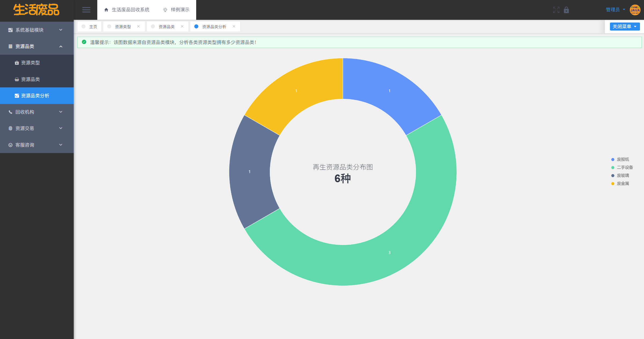The height and width of the screenshot is (339, 644).
Task: Click the 关闭菜单 button
Action: [x=624, y=27]
